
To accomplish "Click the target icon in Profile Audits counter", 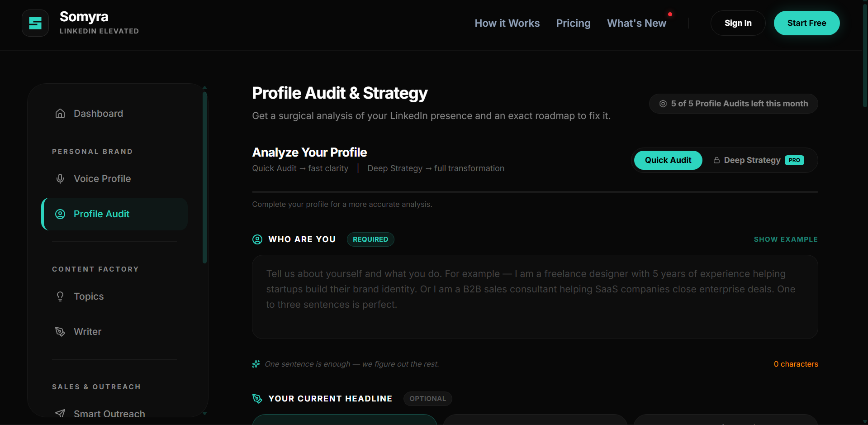I will coord(663,103).
